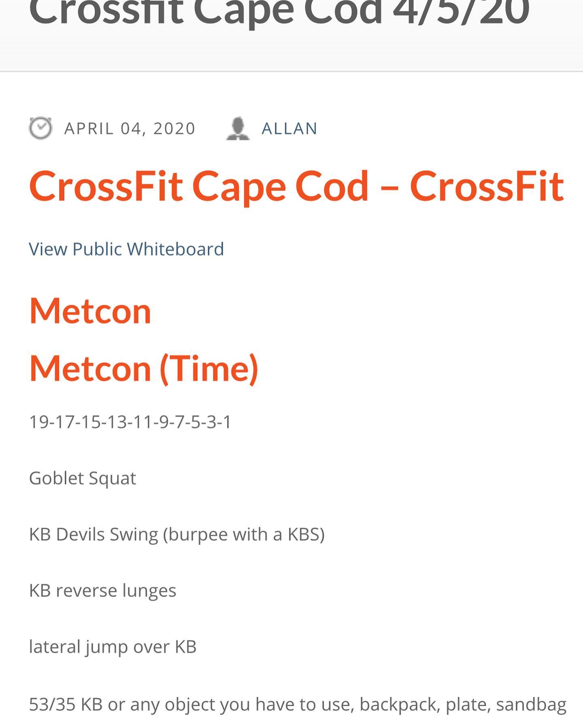Click the word sandbag
The image size is (583, 728).
coord(531,704)
